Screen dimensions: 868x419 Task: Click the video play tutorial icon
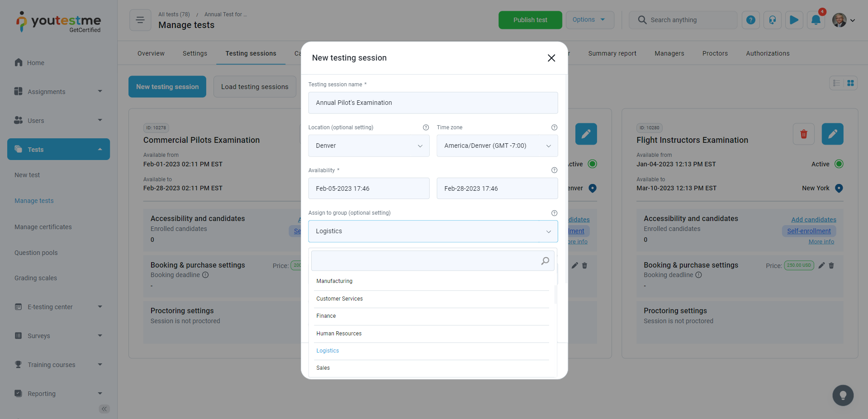click(x=794, y=20)
